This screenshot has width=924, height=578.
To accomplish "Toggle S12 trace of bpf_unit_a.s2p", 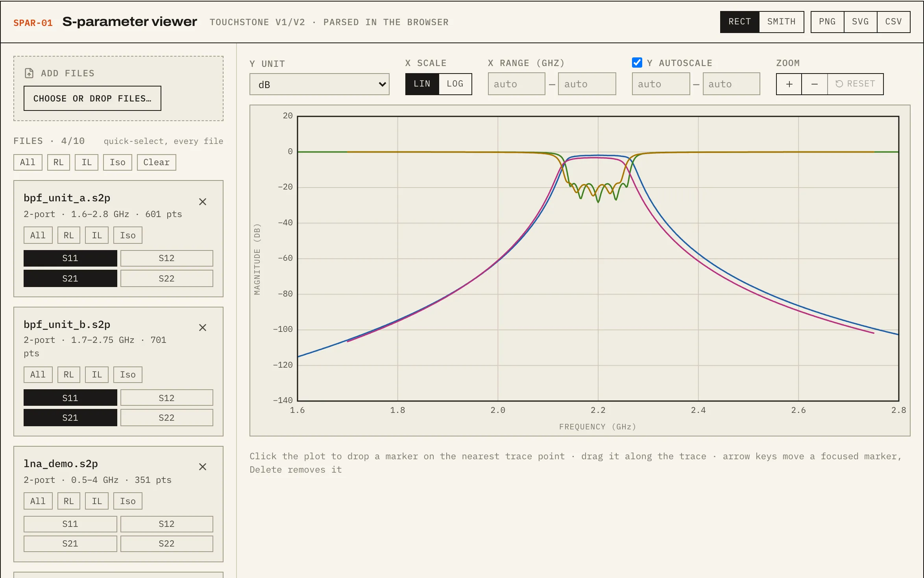I will coord(167,258).
